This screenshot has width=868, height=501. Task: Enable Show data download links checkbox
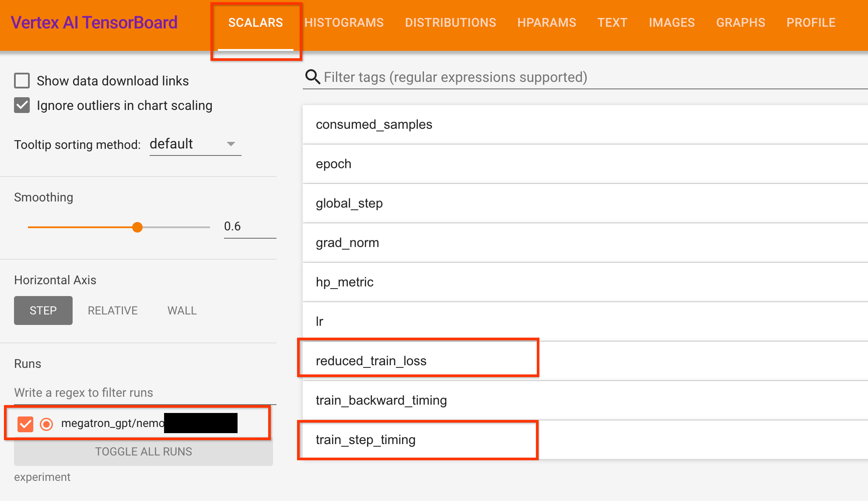[x=22, y=81]
